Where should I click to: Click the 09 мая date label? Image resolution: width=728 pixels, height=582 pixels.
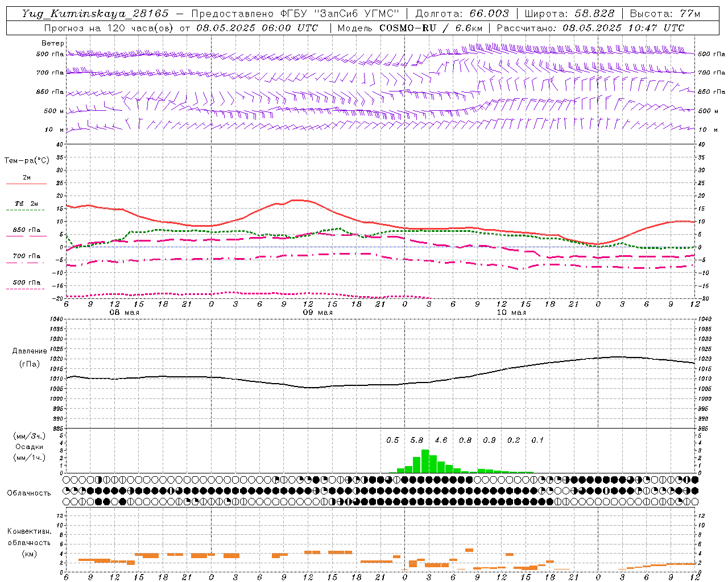pyautogui.click(x=318, y=313)
